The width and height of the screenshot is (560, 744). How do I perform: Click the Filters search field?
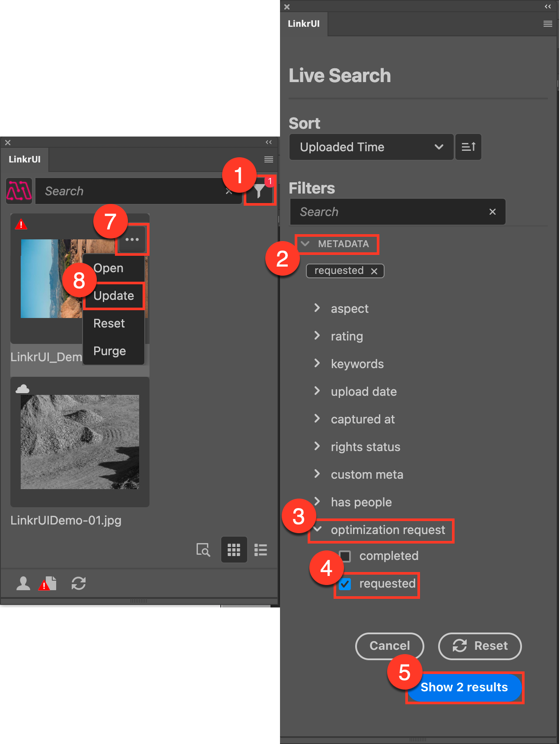pos(391,212)
